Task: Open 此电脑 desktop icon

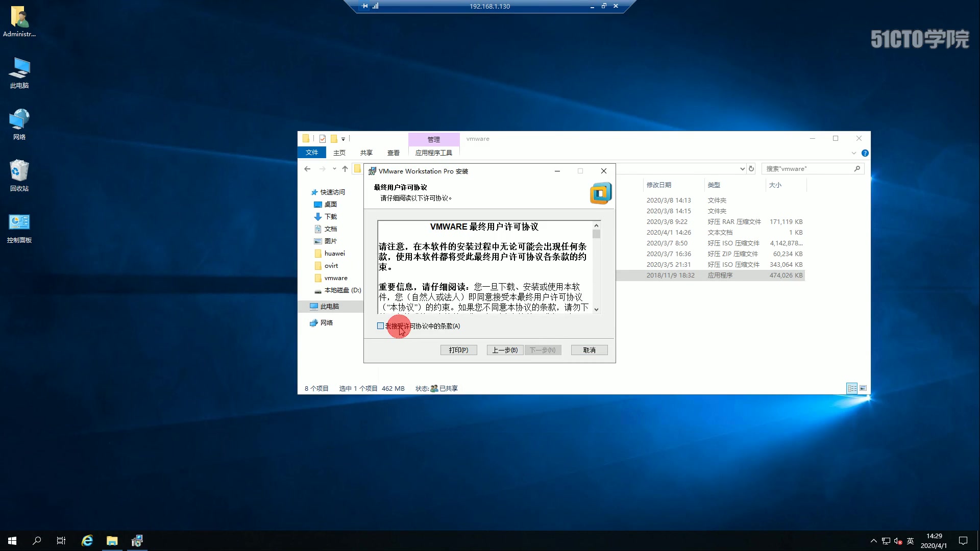Action: click(19, 73)
